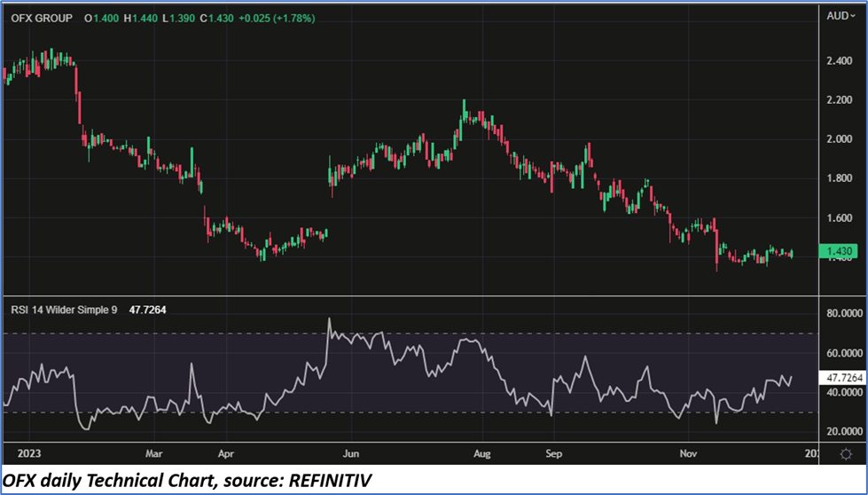Click the Apr label on time axis
The image size is (868, 495).
[224, 451]
